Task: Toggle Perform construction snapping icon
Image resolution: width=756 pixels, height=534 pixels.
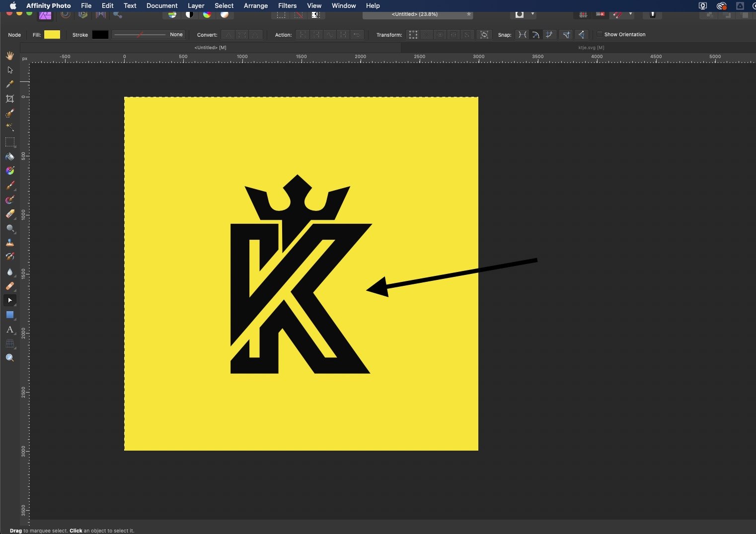Action: 581,35
